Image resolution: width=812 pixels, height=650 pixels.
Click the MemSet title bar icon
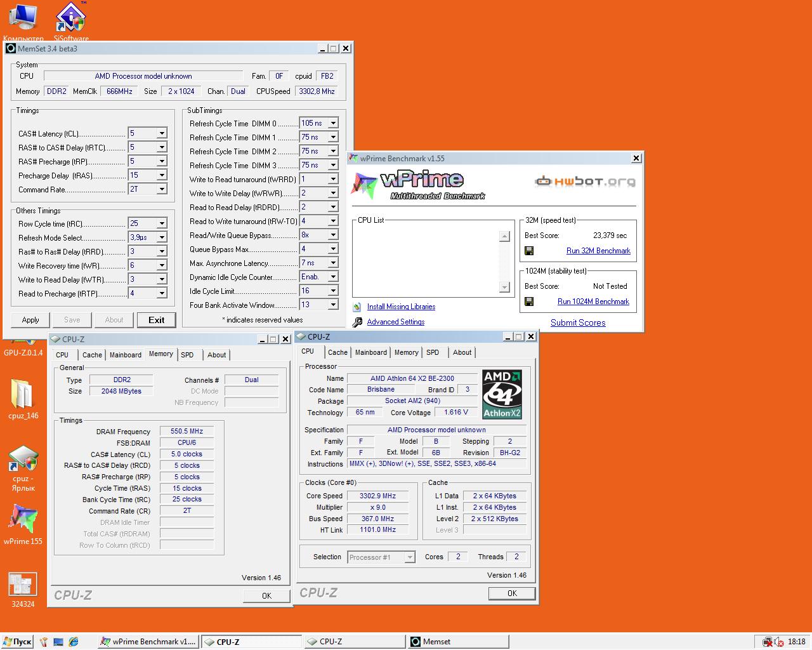pyautogui.click(x=11, y=48)
